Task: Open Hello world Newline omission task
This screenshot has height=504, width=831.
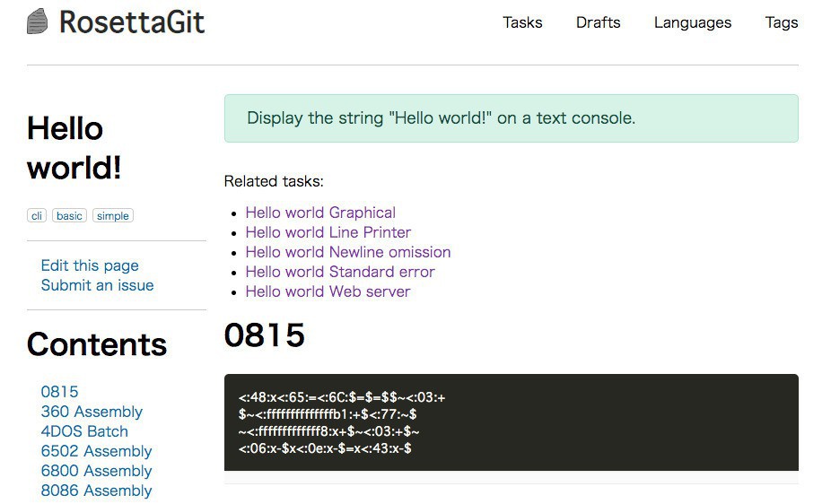Action: click(x=347, y=252)
